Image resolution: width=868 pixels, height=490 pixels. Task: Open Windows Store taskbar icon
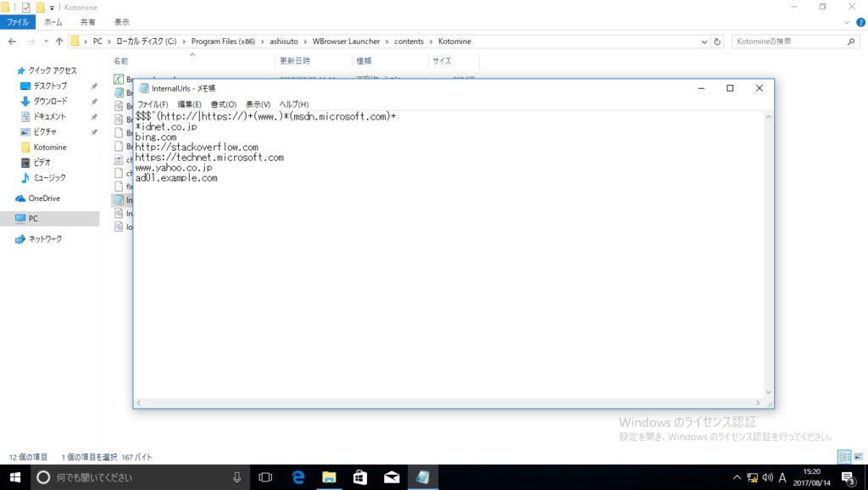(360, 477)
